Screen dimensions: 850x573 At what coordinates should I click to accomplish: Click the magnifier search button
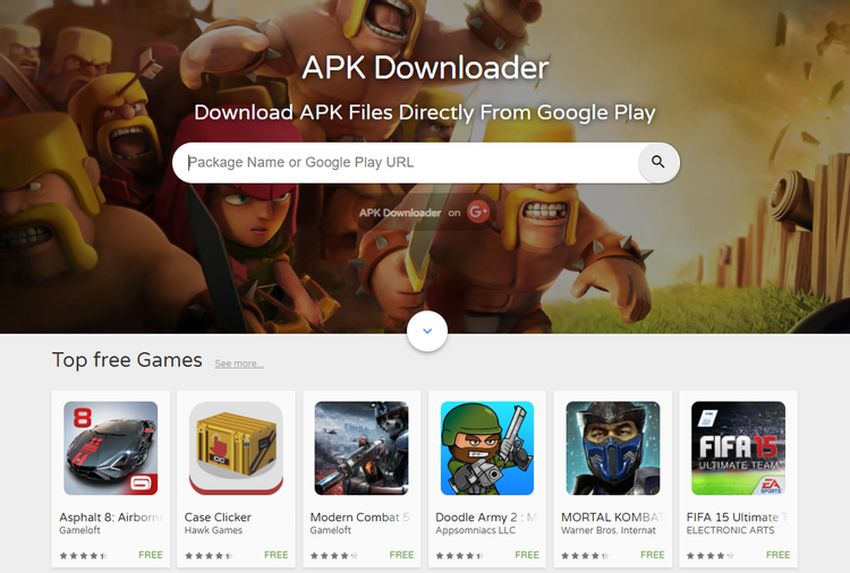coord(658,162)
